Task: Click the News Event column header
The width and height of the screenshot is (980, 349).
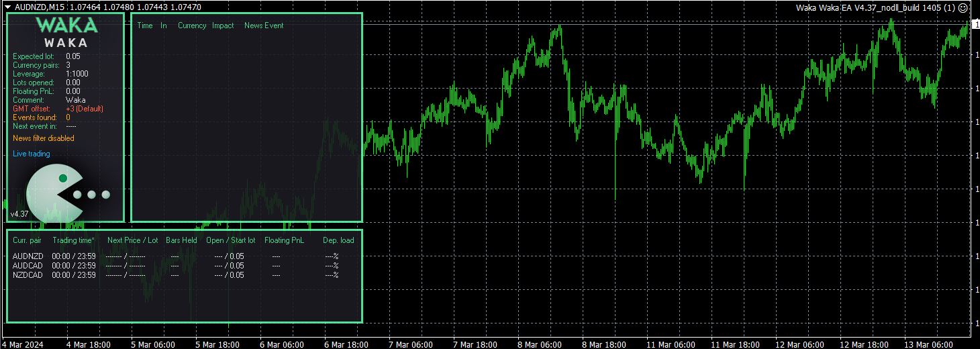Action: pos(264,26)
